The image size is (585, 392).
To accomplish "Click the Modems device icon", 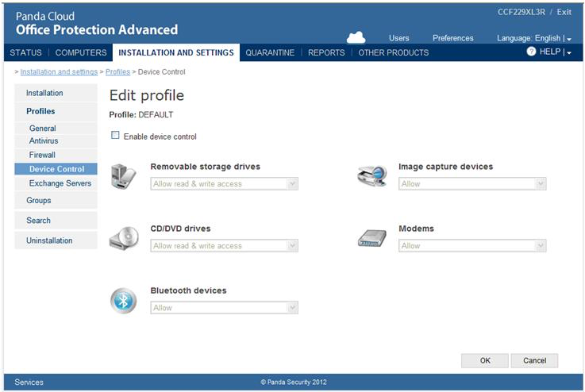I will click(372, 238).
